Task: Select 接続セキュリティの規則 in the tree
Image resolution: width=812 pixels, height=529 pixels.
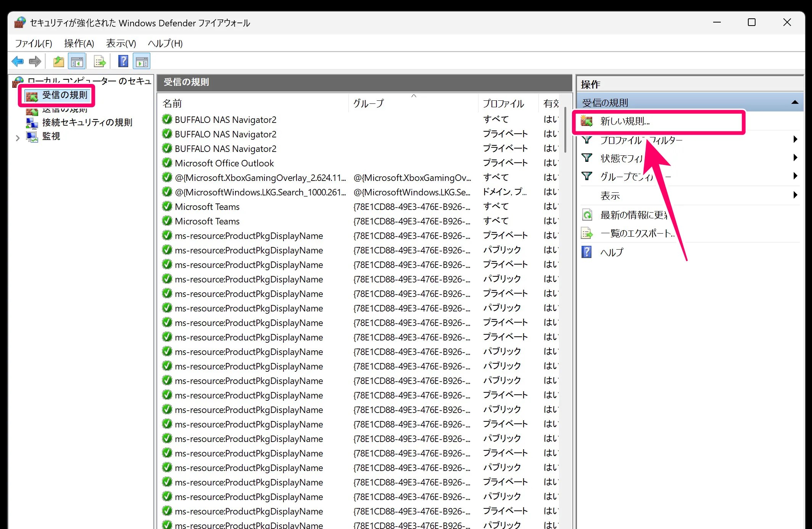Action: [x=87, y=123]
